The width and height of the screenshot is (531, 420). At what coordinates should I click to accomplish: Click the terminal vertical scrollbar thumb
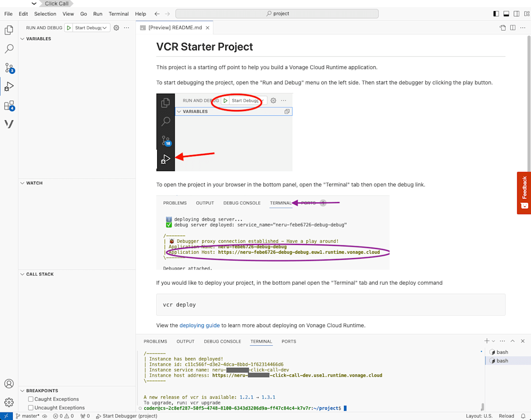[482, 407]
